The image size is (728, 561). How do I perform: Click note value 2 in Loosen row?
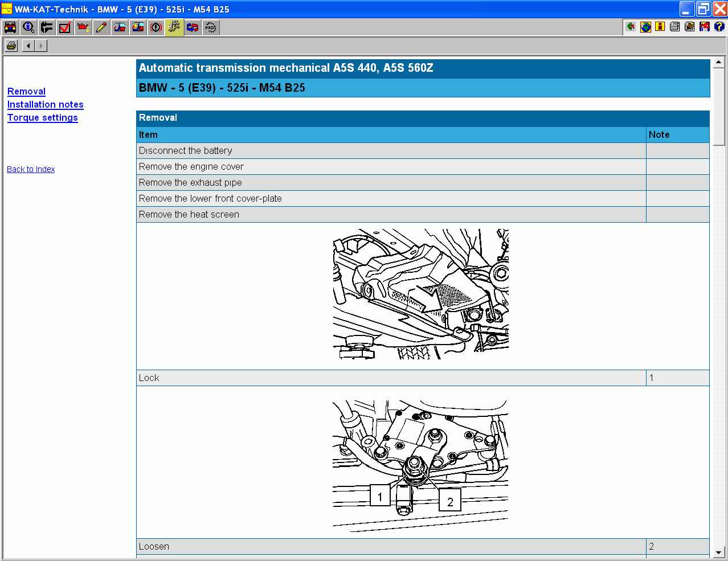tap(652, 546)
